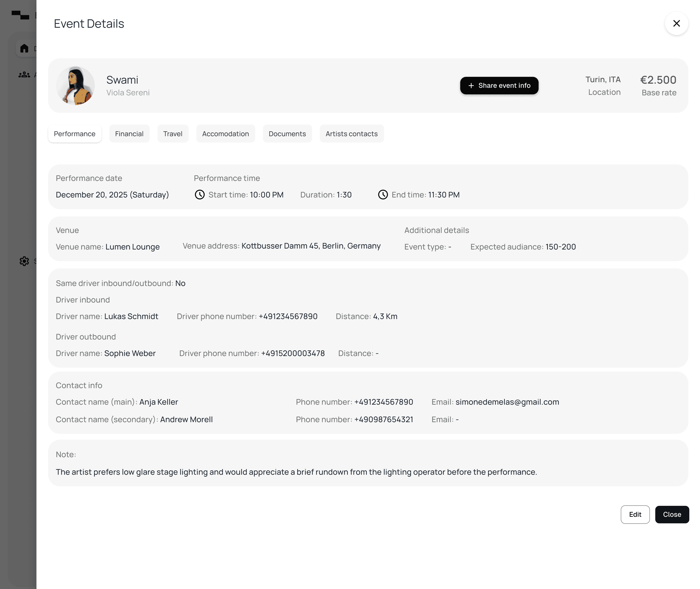700x589 pixels.
Task: Click the home icon in sidebar
Action: (x=24, y=48)
